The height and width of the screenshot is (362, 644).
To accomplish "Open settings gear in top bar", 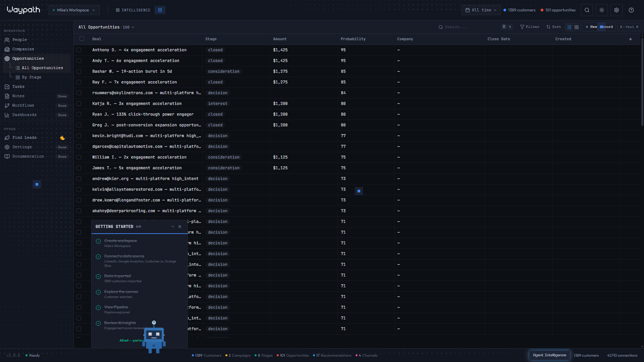I will pyautogui.click(x=616, y=10).
